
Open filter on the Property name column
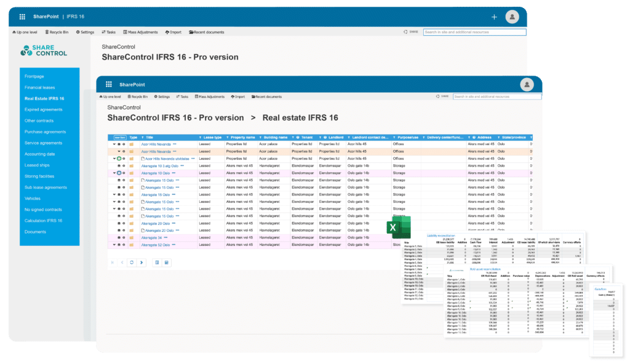(228, 137)
